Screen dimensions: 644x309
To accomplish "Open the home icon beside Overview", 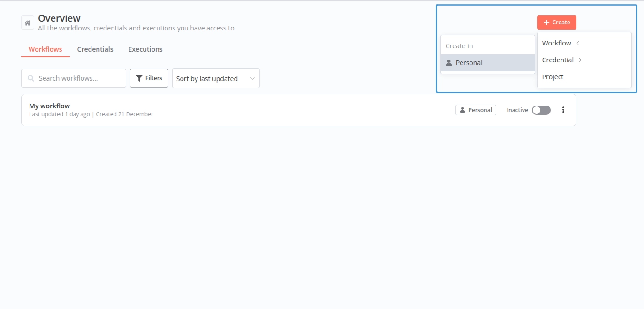I will (x=28, y=23).
